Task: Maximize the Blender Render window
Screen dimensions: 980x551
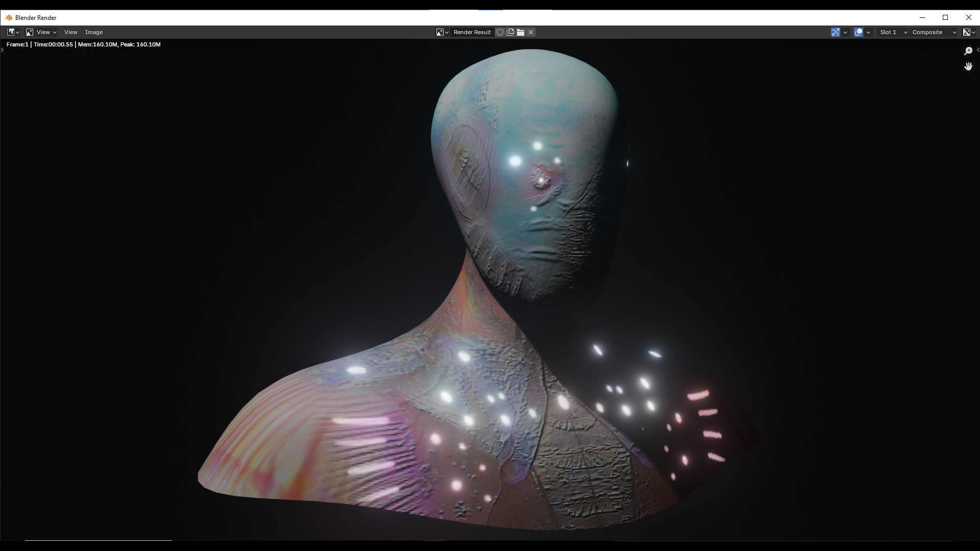Action: [x=945, y=17]
